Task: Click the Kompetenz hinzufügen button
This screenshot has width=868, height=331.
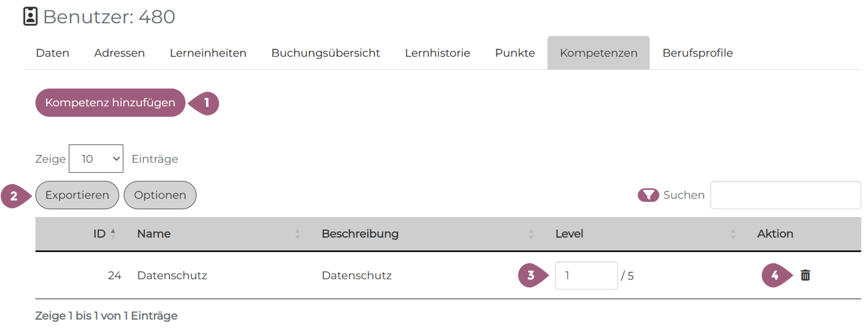Action: (x=110, y=103)
